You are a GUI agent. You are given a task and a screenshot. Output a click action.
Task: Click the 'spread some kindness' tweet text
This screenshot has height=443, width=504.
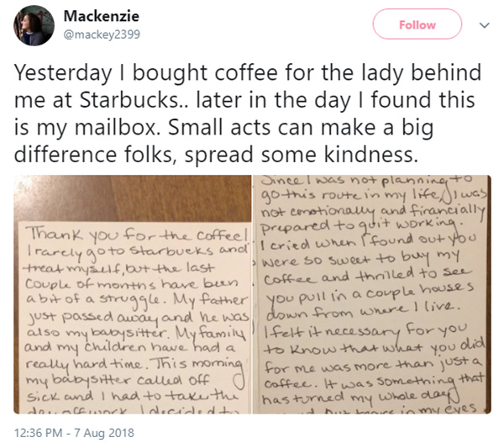click(x=301, y=155)
